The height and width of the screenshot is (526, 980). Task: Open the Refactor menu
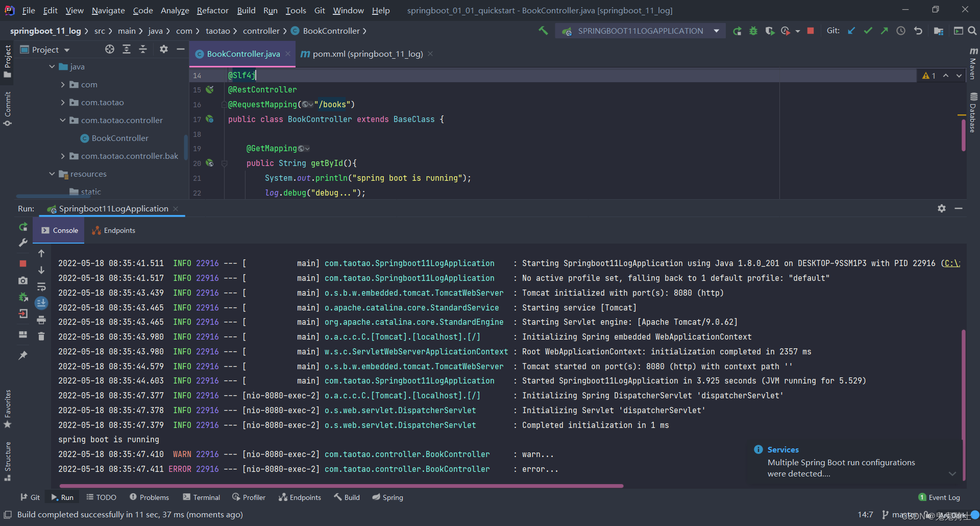[x=212, y=10]
